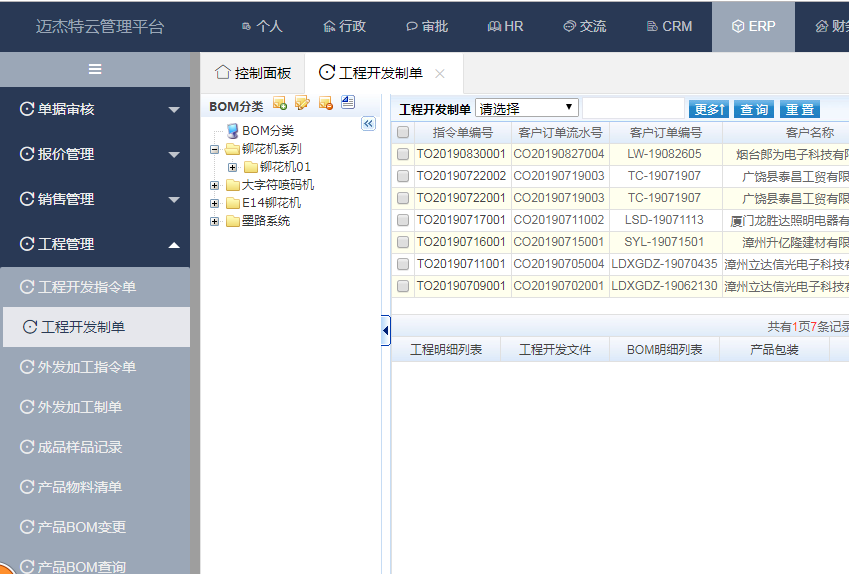
Task: Toggle the hamburger sidebar menu icon
Action: point(95,69)
